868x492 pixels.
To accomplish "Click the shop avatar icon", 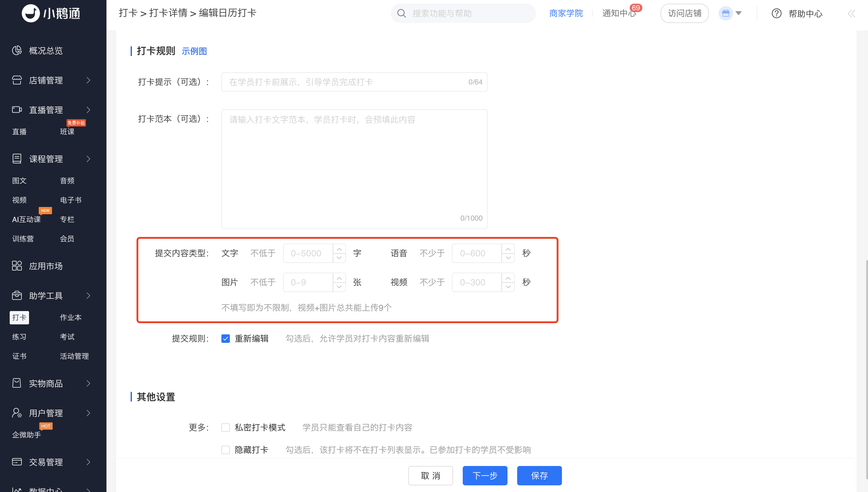I will pos(726,13).
